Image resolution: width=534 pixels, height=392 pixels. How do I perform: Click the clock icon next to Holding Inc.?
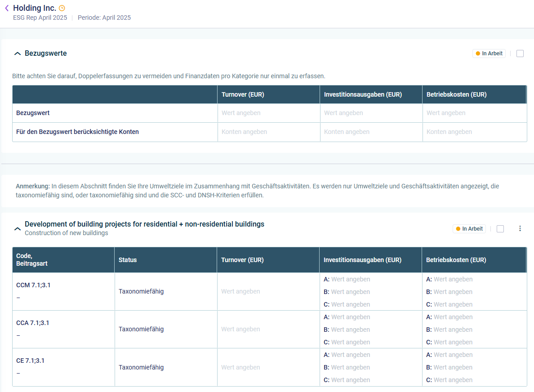62,8
